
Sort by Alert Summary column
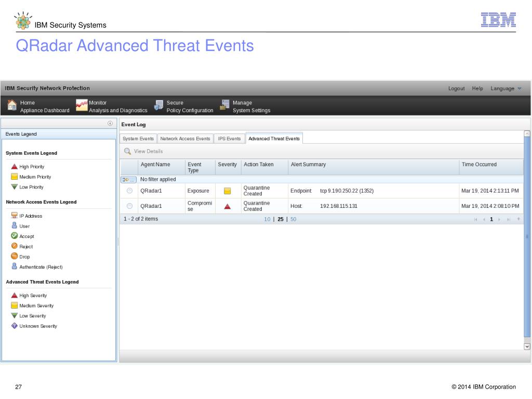point(374,167)
